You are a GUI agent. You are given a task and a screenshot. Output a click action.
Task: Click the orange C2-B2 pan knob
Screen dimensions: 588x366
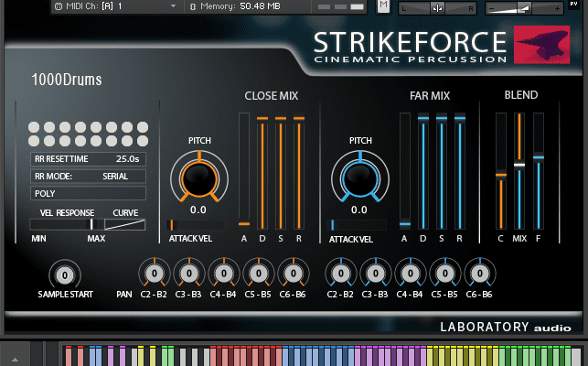click(x=154, y=273)
